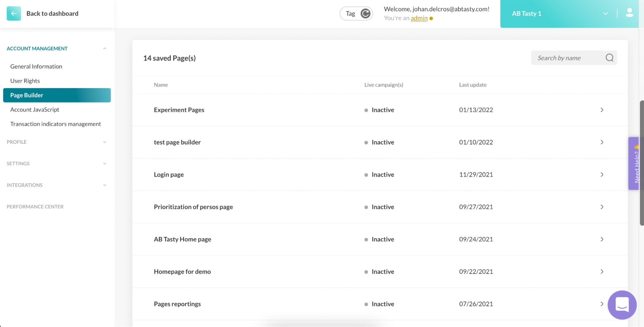Click the 14 saved Page(s) heading
This screenshot has width=644, height=327.
click(x=169, y=58)
